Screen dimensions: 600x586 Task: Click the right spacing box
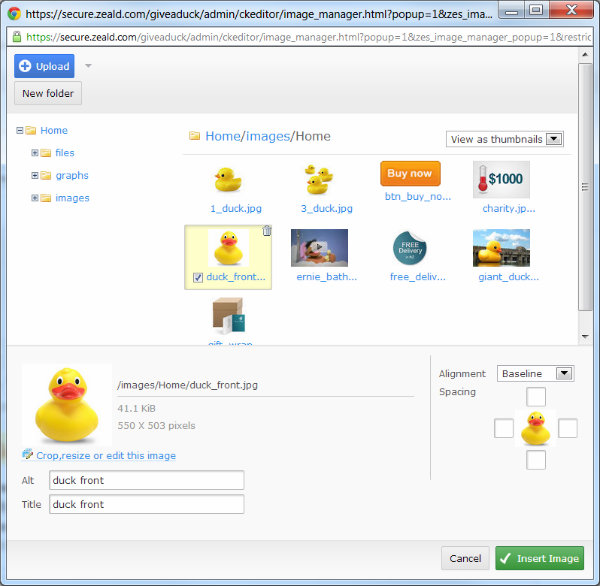coord(567,428)
